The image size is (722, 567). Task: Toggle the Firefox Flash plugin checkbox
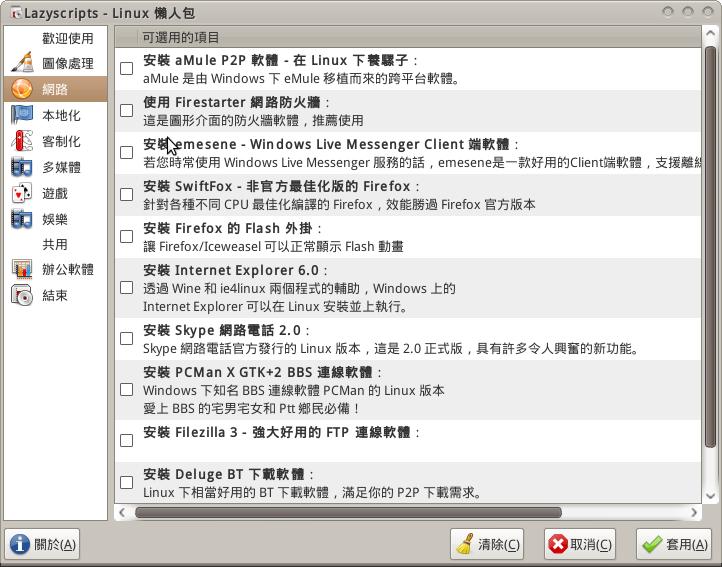[127, 236]
